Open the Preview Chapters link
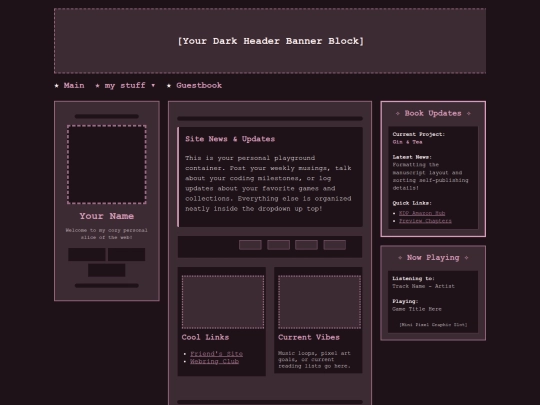 (425, 221)
